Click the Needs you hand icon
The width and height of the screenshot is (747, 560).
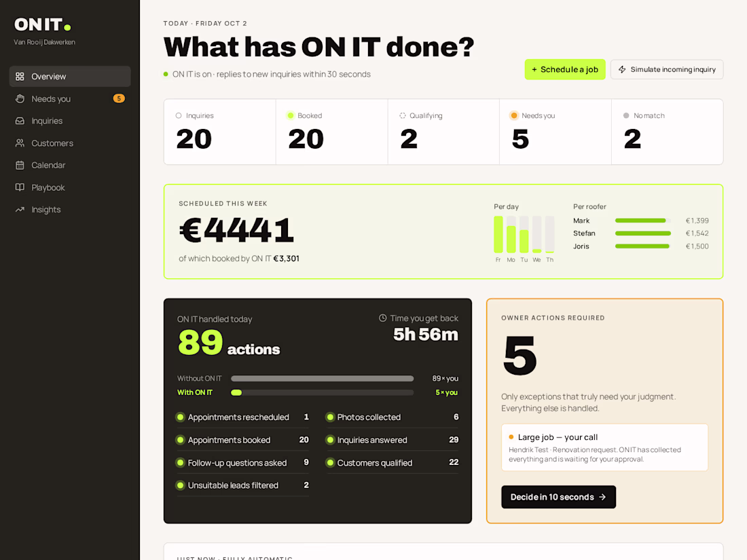(x=20, y=98)
